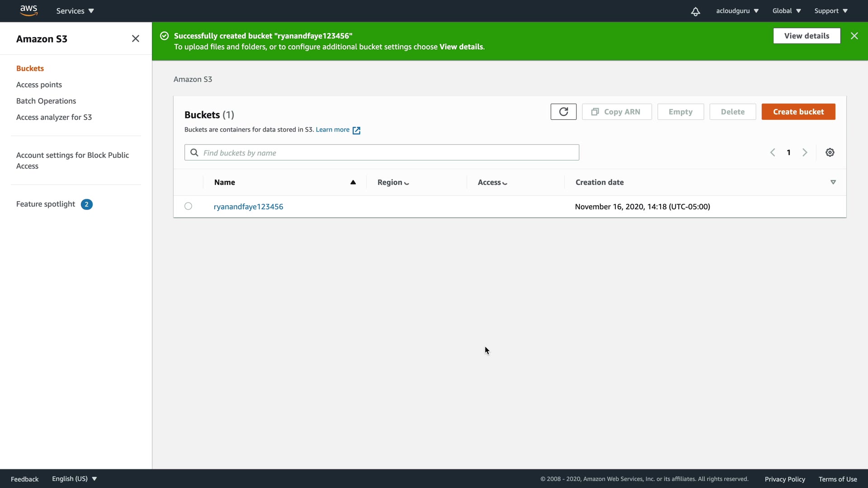Select the ryanandfaye123456 bucket radio button
The width and height of the screenshot is (868, 488).
click(188, 206)
